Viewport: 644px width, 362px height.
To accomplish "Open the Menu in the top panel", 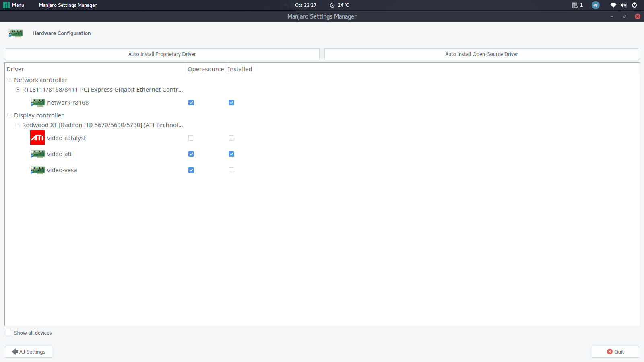I will pyautogui.click(x=14, y=5).
